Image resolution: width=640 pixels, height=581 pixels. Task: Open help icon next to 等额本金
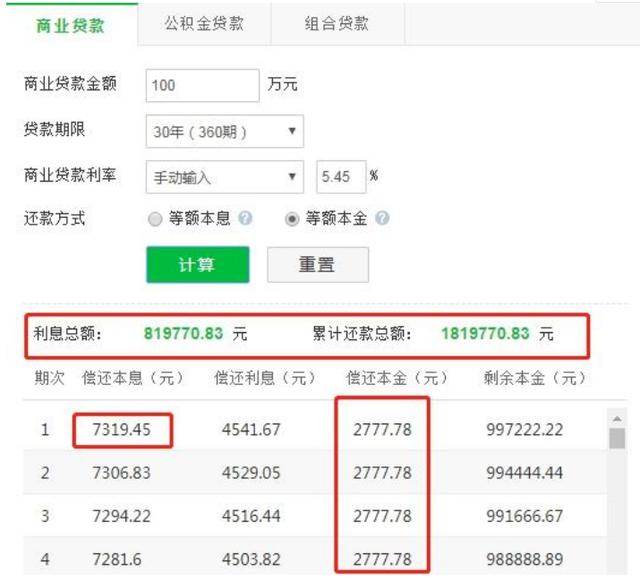click(382, 218)
